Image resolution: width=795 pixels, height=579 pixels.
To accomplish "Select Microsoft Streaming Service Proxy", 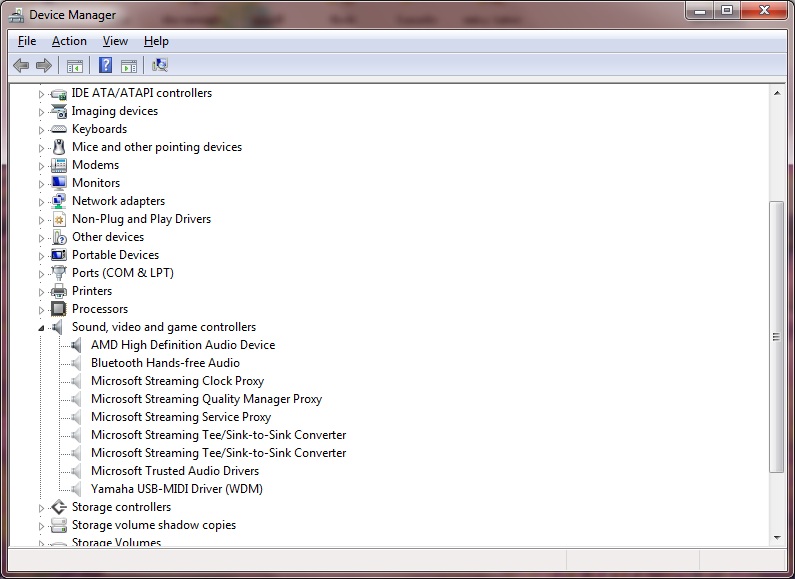I will 181,417.
